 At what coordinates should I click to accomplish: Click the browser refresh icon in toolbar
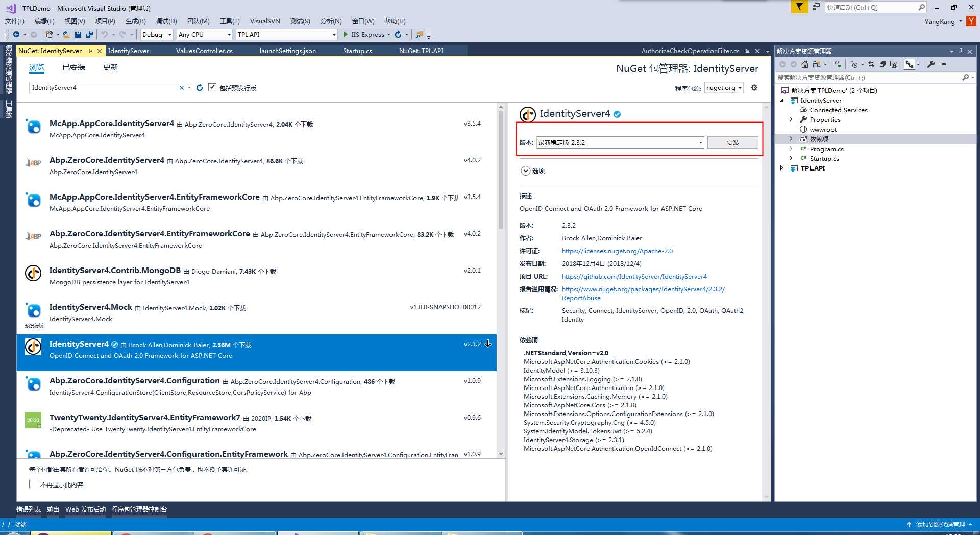(x=398, y=34)
